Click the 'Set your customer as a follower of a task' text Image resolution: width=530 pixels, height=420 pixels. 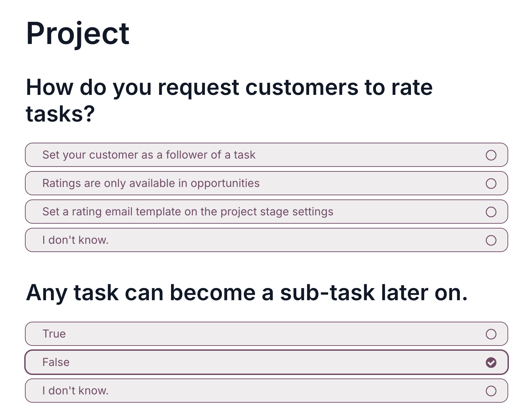(149, 155)
